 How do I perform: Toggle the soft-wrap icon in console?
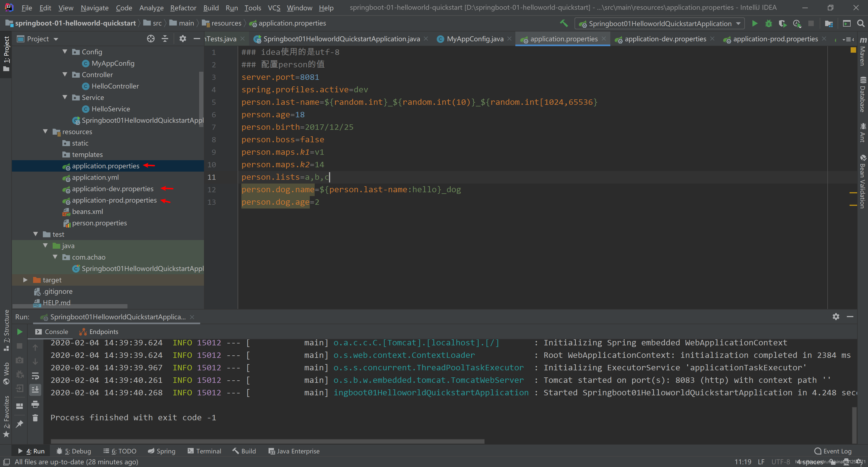coord(35,376)
